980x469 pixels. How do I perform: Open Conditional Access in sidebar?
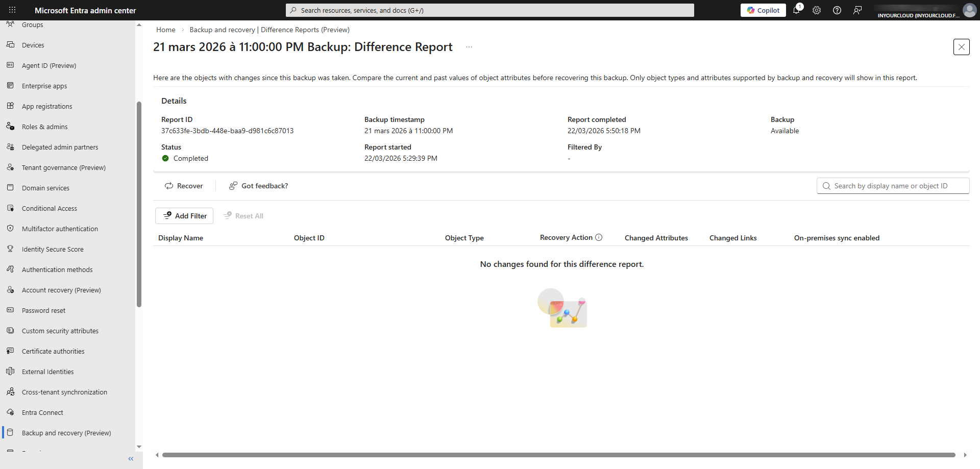[50, 208]
